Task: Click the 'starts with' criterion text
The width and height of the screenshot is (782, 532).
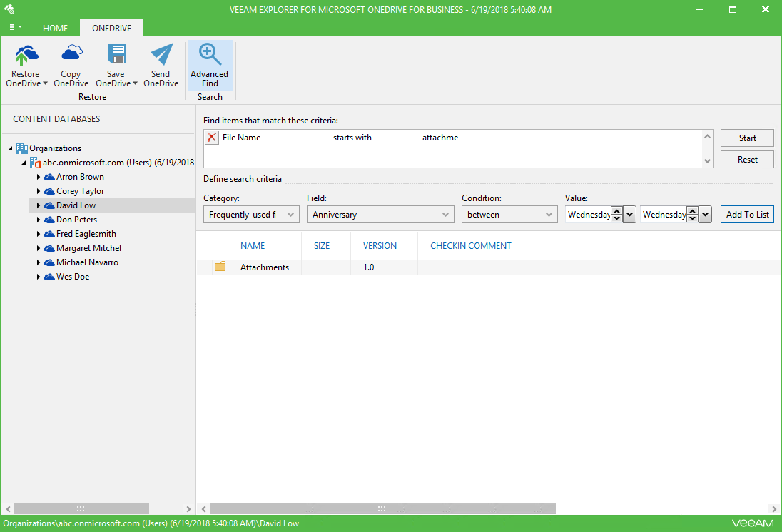Action: click(352, 138)
